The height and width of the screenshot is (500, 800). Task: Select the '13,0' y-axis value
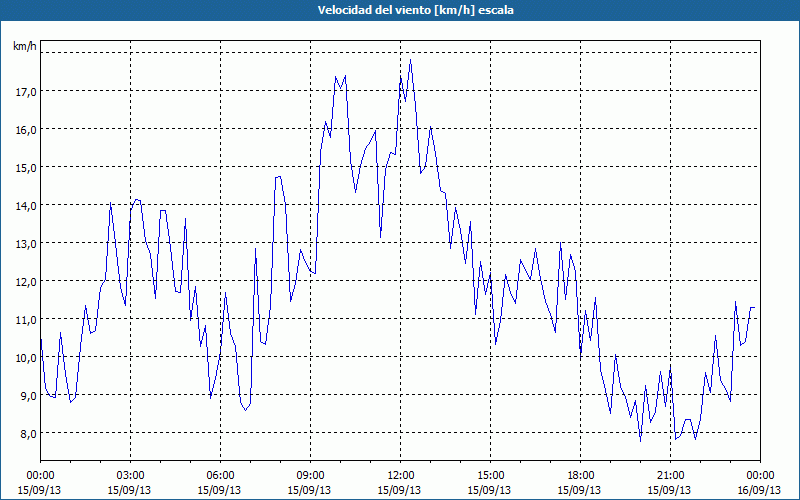26,244
